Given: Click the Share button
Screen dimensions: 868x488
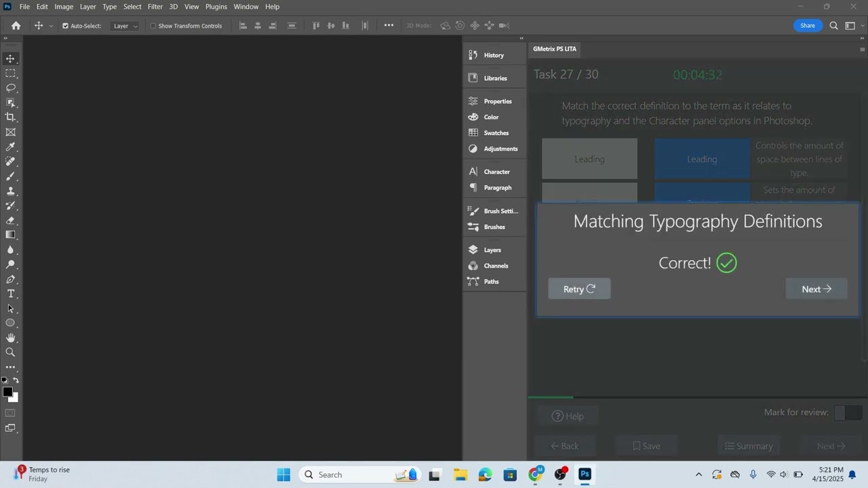Looking at the screenshot, I should point(808,26).
